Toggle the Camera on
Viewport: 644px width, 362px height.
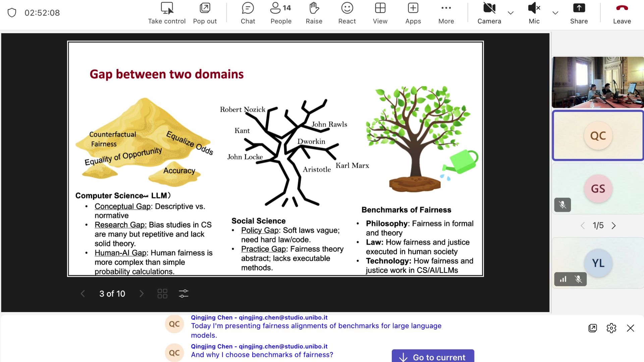click(x=489, y=13)
